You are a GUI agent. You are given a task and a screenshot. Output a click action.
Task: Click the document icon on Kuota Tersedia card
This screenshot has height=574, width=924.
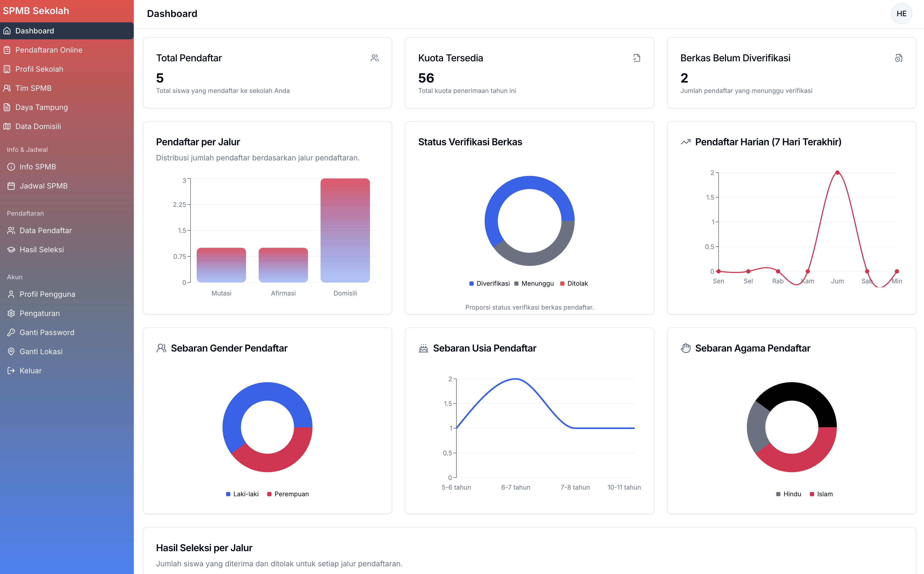click(x=637, y=58)
